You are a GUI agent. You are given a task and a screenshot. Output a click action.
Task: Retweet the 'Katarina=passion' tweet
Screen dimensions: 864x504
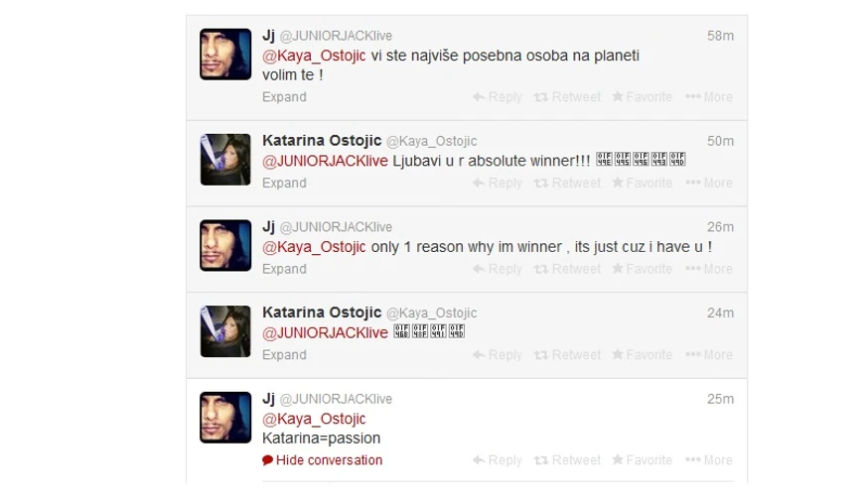567,460
